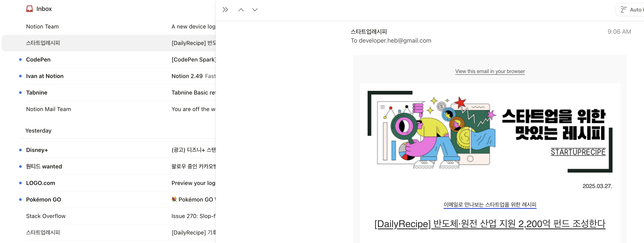This screenshot has height=243, width=644.
Task: Open the DailyRecipe 2,200억 펀드 headline link
Action: 490,224
